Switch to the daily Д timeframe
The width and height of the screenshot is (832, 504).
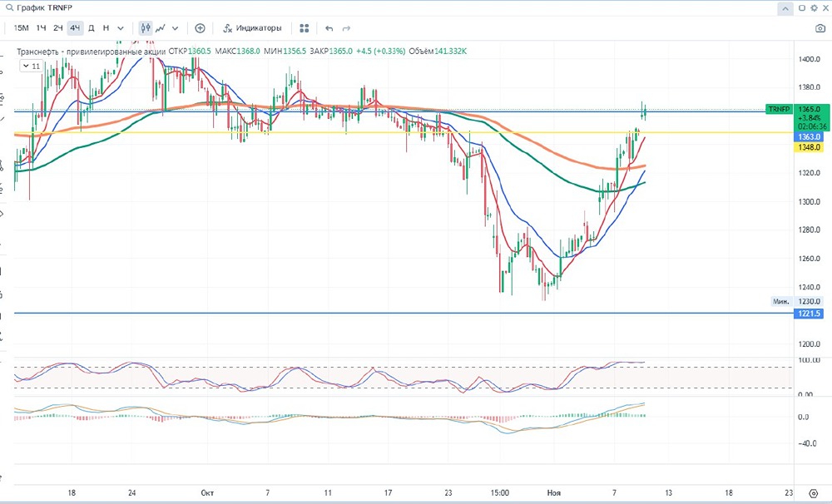[92, 27]
